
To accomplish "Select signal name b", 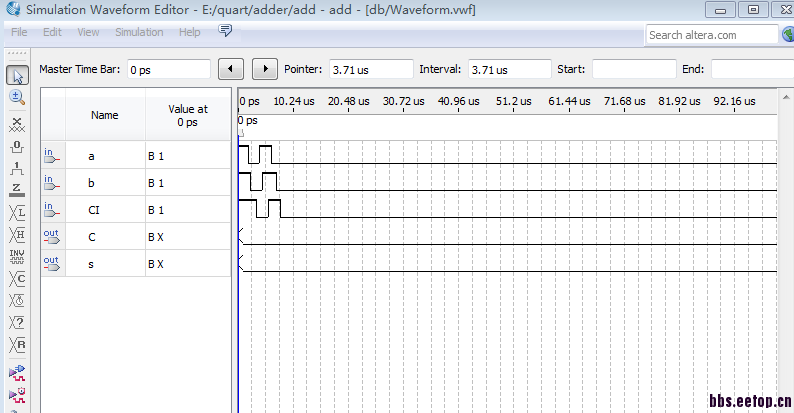I will pos(91,183).
